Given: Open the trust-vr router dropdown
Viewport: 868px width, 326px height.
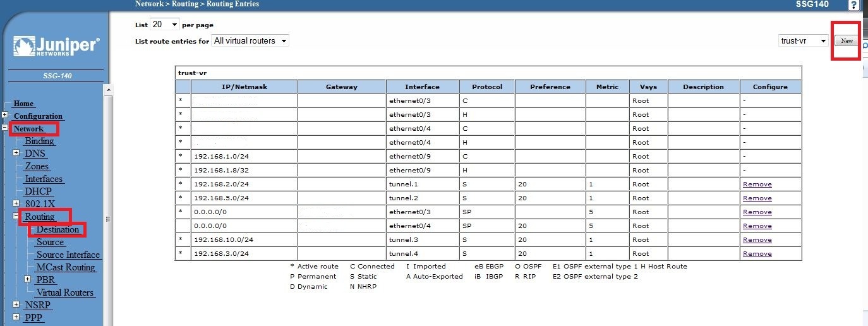Looking at the screenshot, I should (x=803, y=41).
